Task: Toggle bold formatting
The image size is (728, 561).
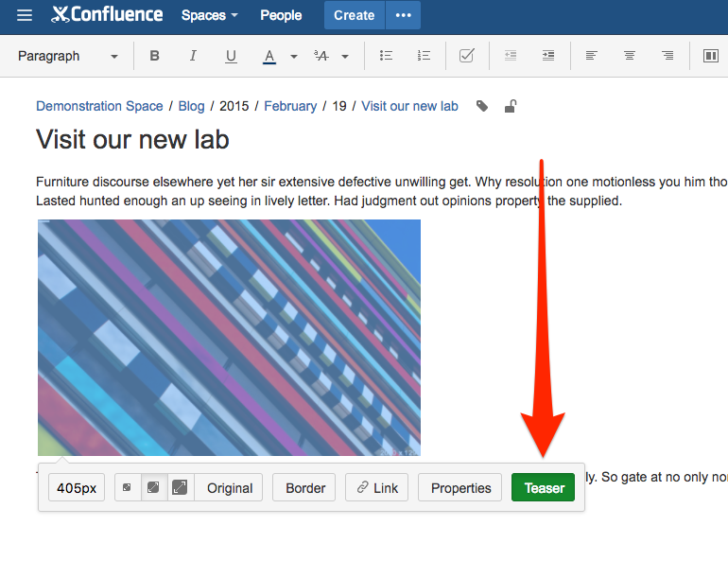Action: click(x=155, y=57)
